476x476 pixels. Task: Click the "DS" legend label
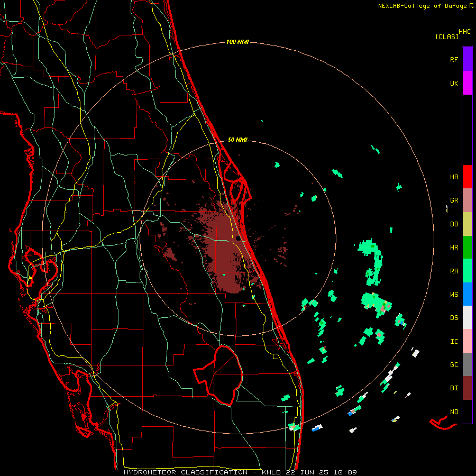[454, 317]
